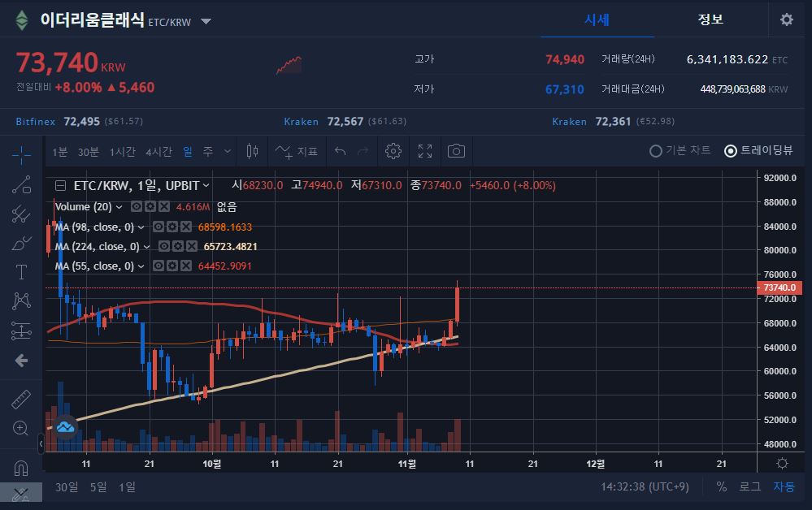Undo the last chart action
Screen dimensions: 812x510
341,151
